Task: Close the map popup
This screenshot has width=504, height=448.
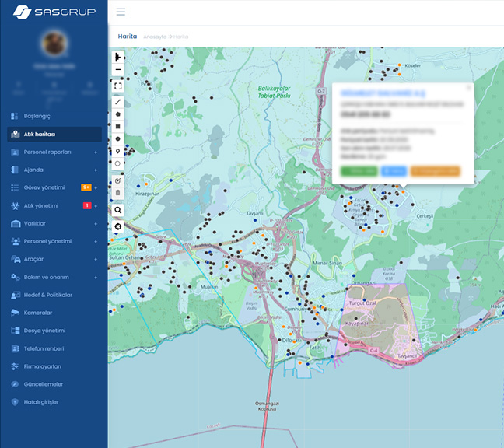Action: coord(469,87)
